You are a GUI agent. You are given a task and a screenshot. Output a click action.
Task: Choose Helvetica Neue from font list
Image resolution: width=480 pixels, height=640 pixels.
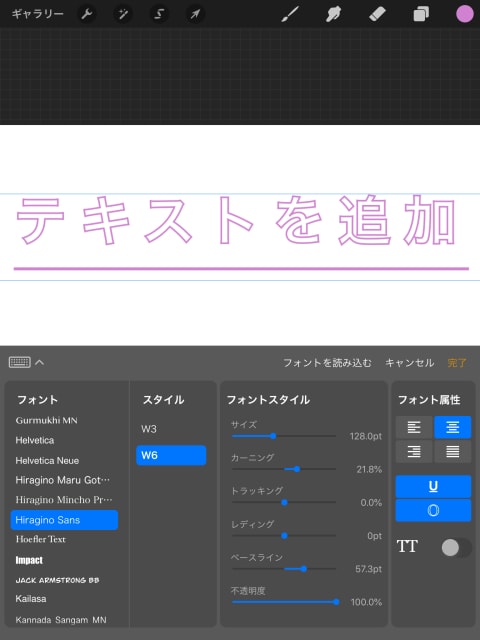coord(47,460)
